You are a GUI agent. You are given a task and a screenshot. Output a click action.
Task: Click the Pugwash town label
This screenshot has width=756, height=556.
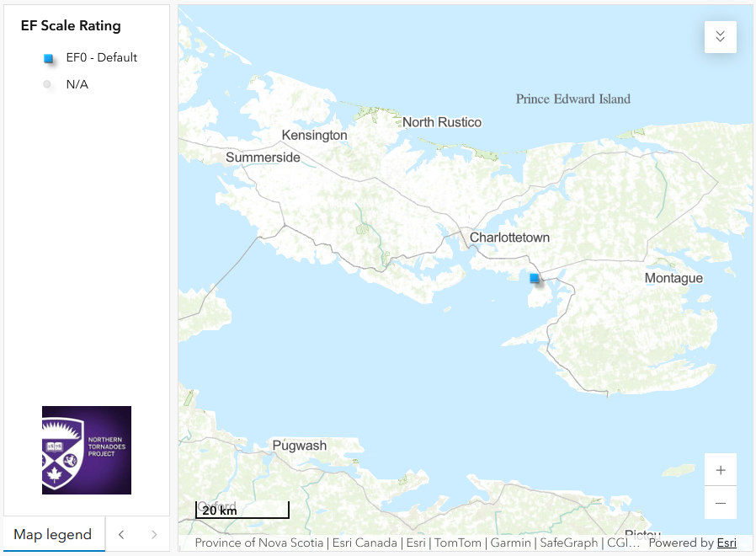tap(300, 446)
